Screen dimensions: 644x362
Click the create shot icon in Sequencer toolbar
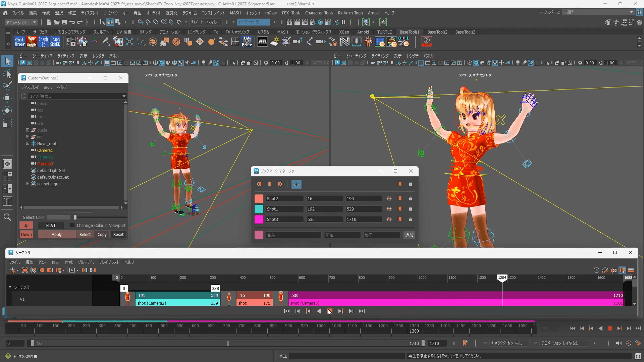click(x=13, y=270)
